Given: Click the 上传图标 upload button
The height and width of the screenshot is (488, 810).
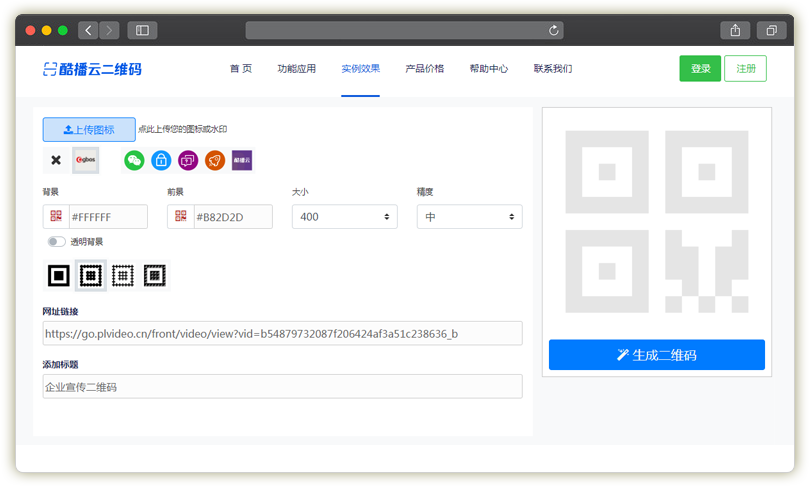Looking at the screenshot, I should 89,130.
